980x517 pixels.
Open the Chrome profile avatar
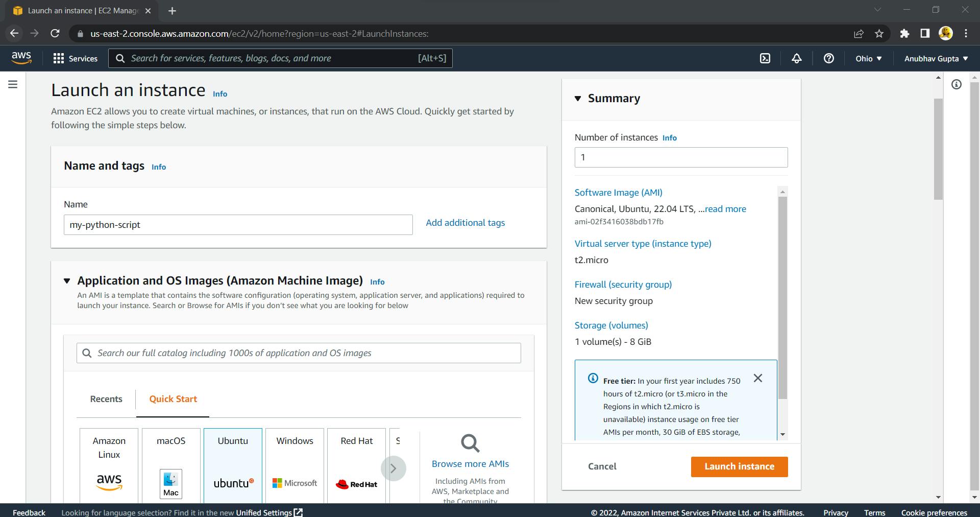point(946,34)
